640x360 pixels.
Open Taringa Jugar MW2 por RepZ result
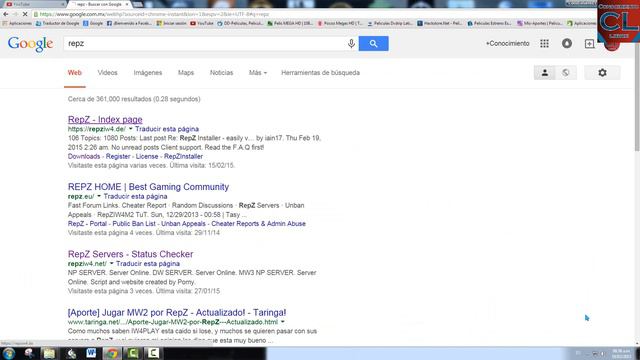coord(177,313)
